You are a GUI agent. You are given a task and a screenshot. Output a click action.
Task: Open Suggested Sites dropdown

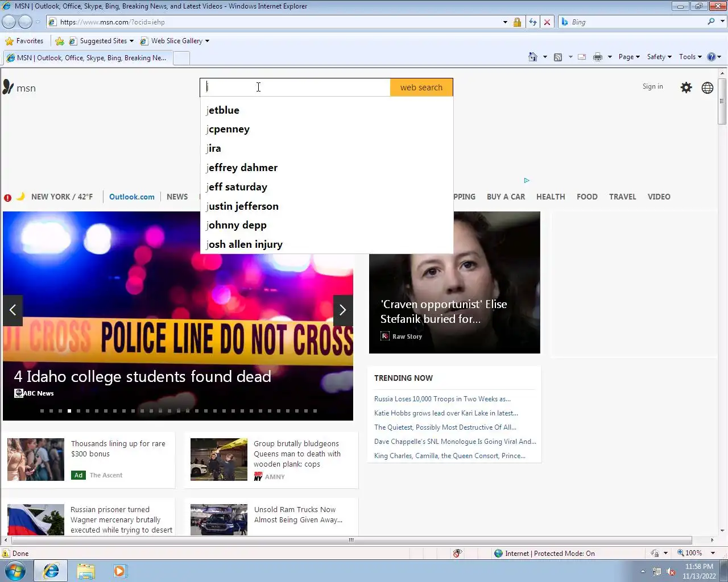131,41
